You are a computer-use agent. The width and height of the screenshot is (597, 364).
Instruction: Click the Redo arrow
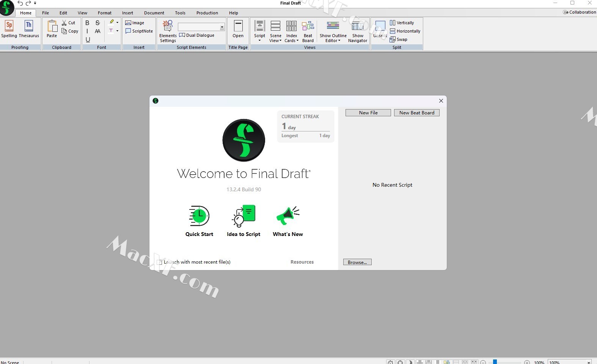(28, 3)
